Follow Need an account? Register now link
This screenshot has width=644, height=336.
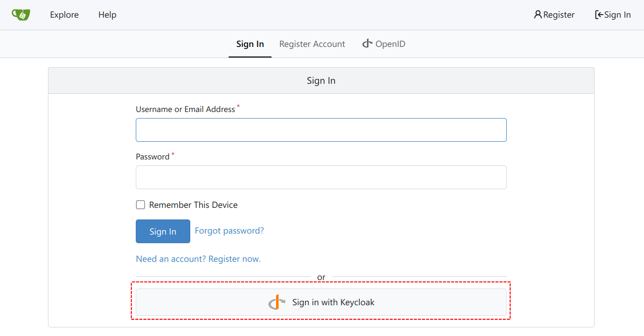(x=198, y=259)
